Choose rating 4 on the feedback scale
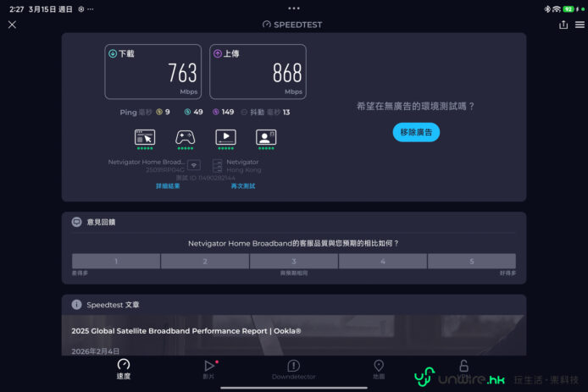 (383, 262)
